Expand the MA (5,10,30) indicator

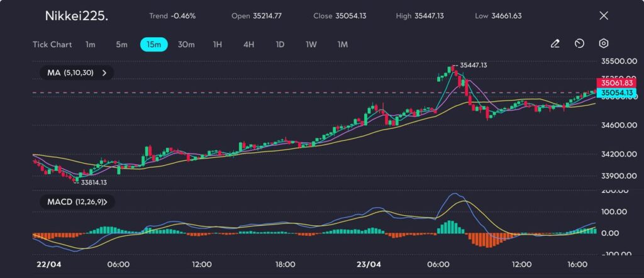point(76,73)
